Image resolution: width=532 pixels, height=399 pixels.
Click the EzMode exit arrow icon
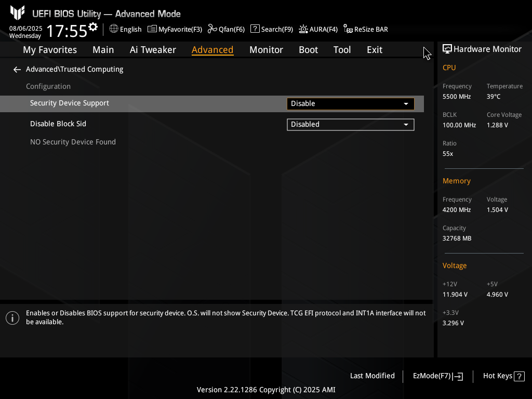pyautogui.click(x=458, y=376)
